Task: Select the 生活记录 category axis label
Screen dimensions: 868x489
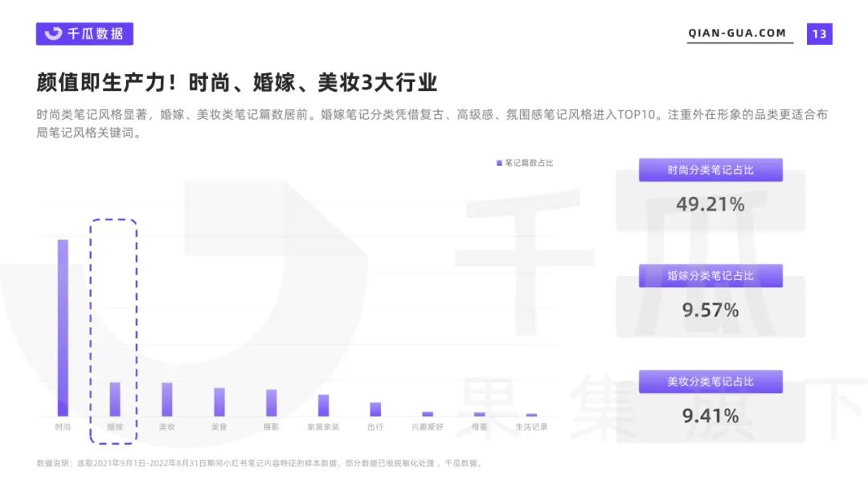Action: pyautogui.click(x=530, y=428)
